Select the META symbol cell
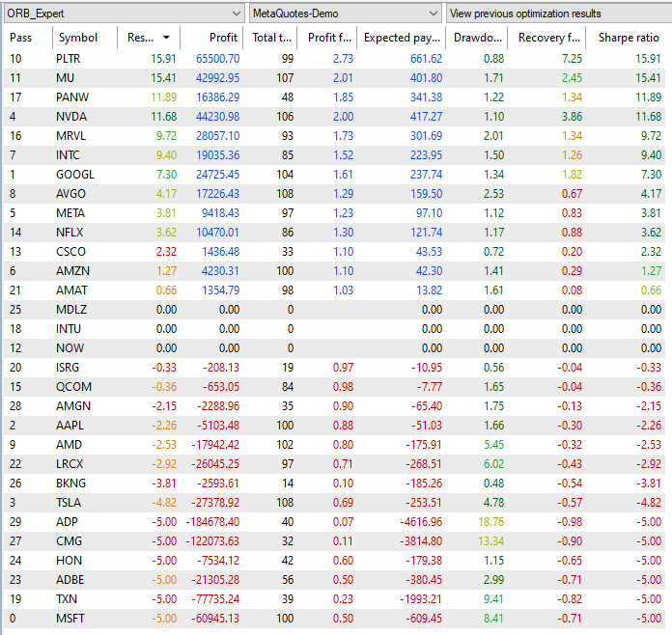 (70, 213)
